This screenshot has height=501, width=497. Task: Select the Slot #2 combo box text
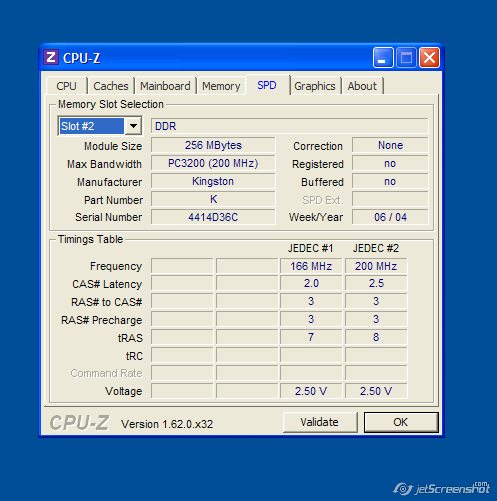pos(91,126)
